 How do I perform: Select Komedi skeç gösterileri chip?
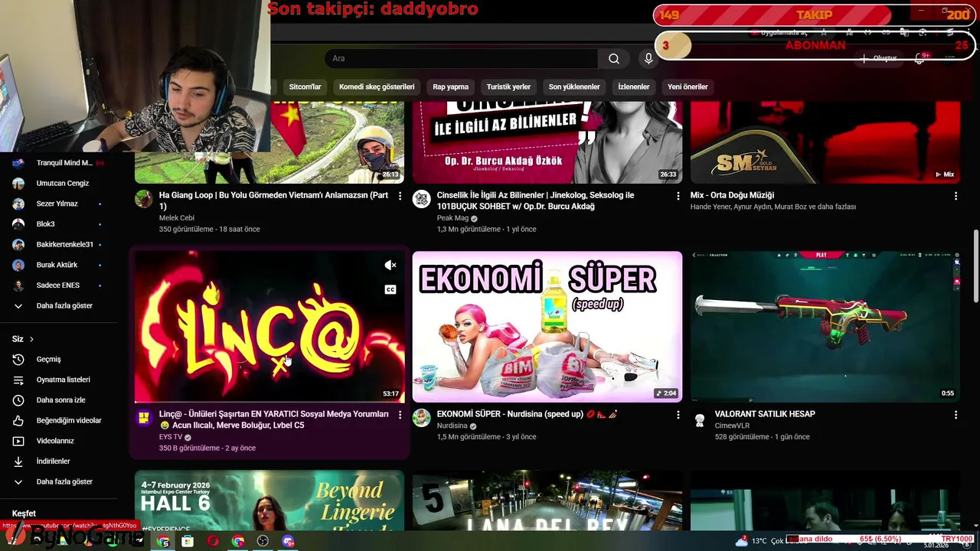(377, 86)
